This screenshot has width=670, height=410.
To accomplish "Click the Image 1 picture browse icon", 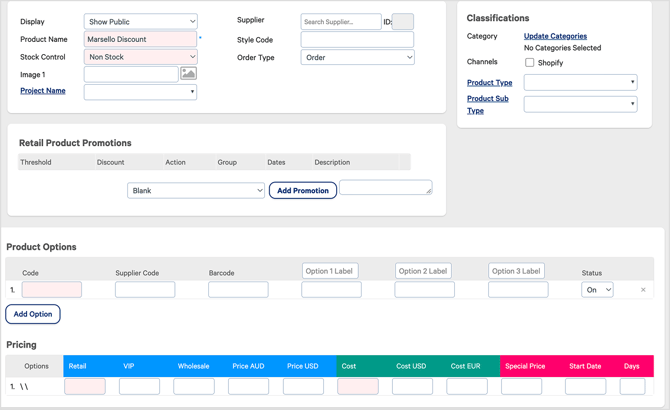I will point(188,73).
